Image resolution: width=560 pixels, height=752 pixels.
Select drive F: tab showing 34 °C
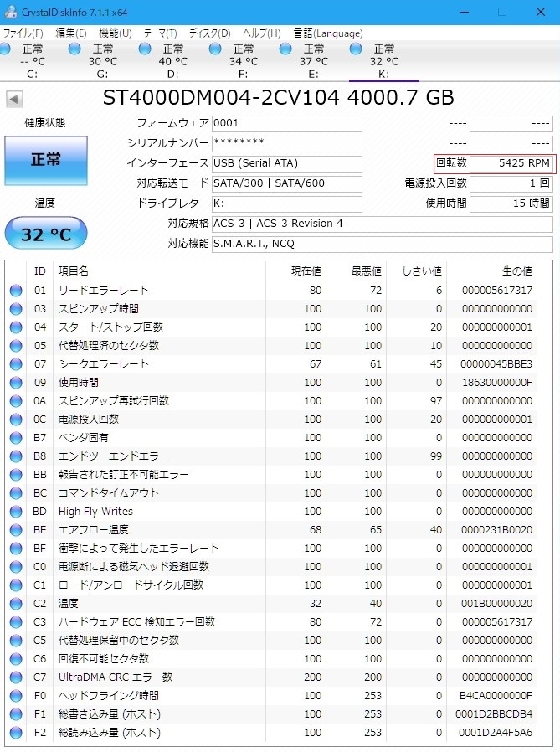[x=244, y=61]
